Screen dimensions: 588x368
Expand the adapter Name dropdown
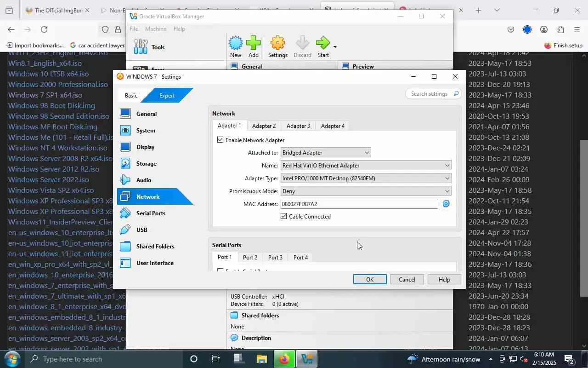pyautogui.click(x=366, y=166)
